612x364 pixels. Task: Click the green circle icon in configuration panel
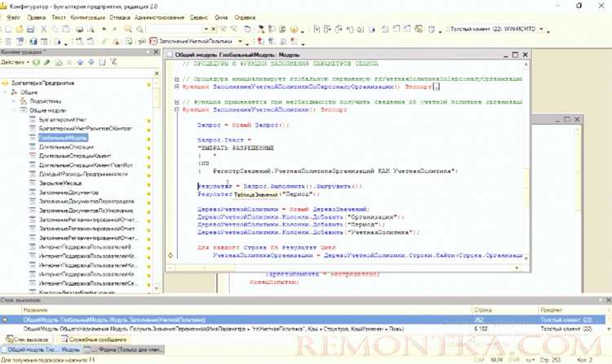(x=36, y=62)
